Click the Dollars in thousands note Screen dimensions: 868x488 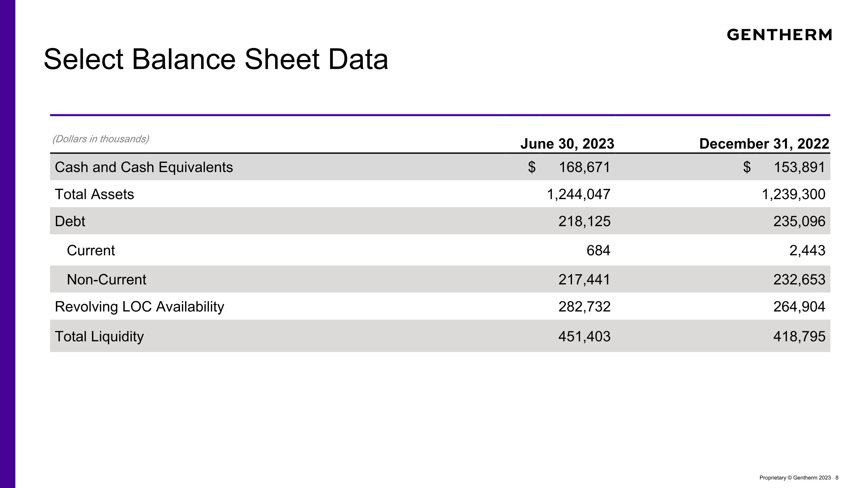(x=100, y=139)
